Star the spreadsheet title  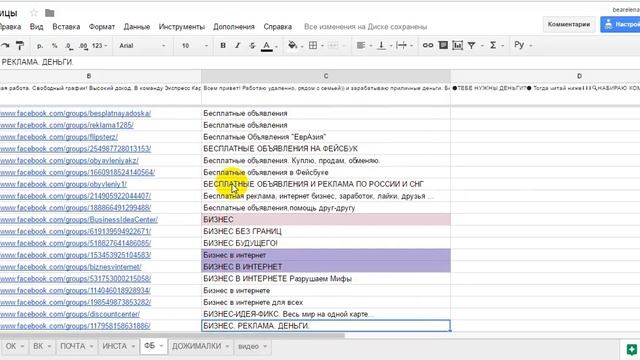click(34, 13)
